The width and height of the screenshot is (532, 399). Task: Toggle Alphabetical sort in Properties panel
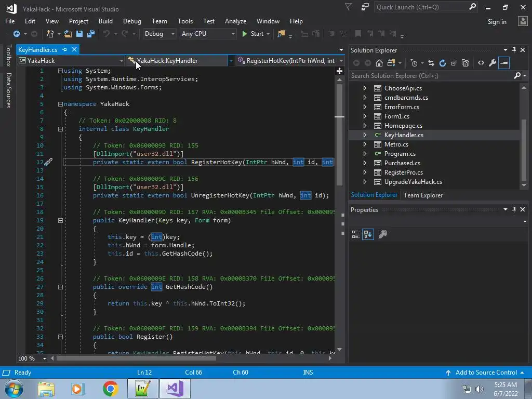[368, 234]
